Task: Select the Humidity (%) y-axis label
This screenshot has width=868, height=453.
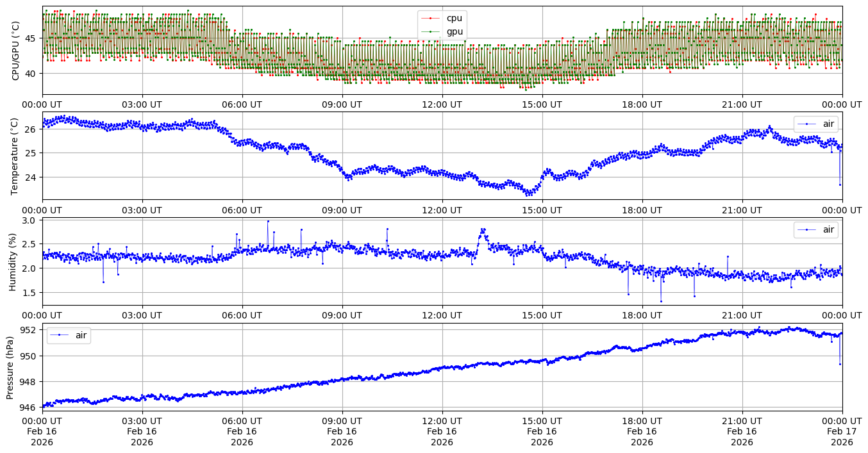Action: click(13, 261)
